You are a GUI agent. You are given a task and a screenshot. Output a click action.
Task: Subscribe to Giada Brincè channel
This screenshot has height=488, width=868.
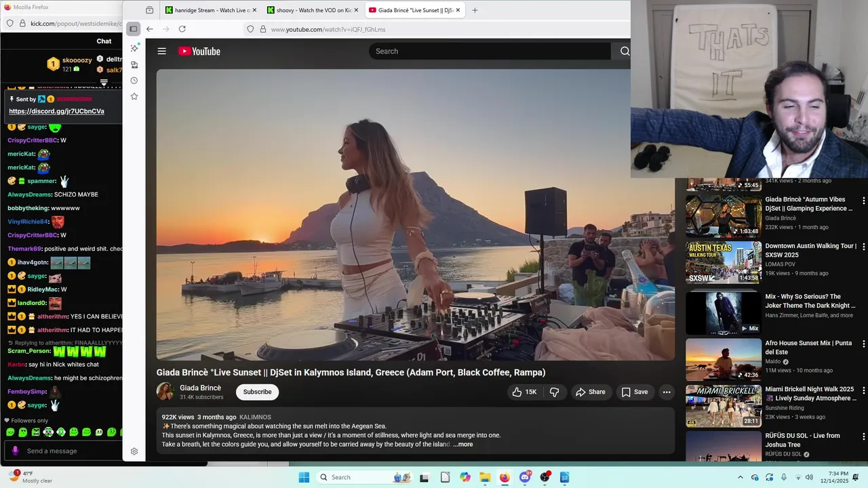pyautogui.click(x=257, y=392)
